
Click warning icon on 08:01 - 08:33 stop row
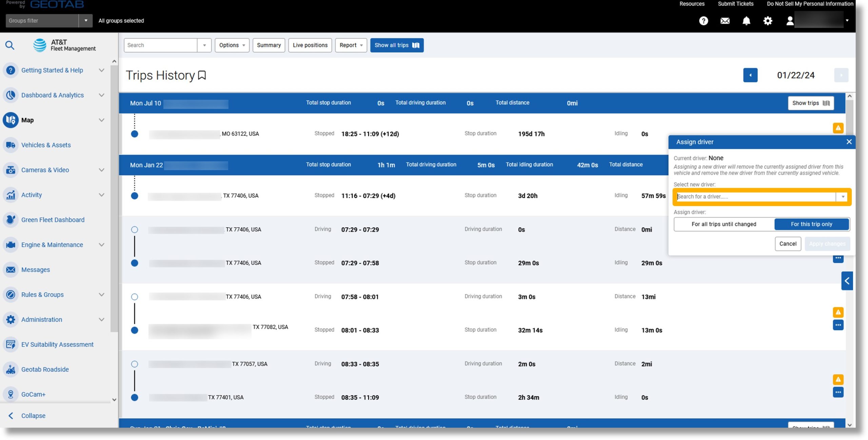pyautogui.click(x=838, y=312)
